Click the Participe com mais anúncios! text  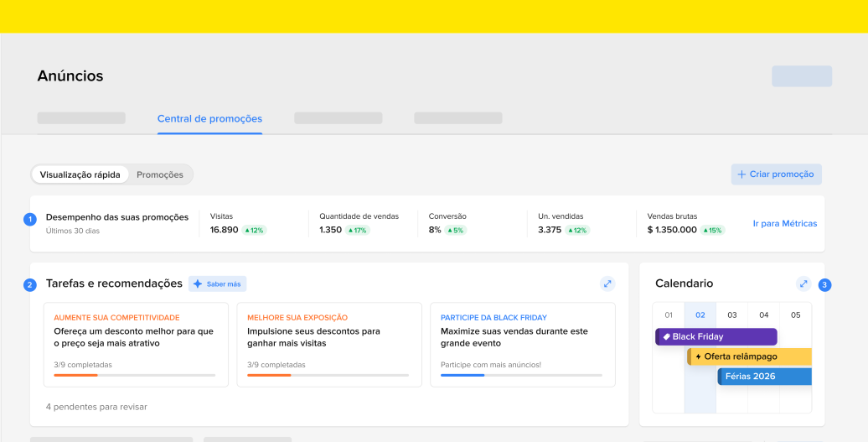coord(491,365)
